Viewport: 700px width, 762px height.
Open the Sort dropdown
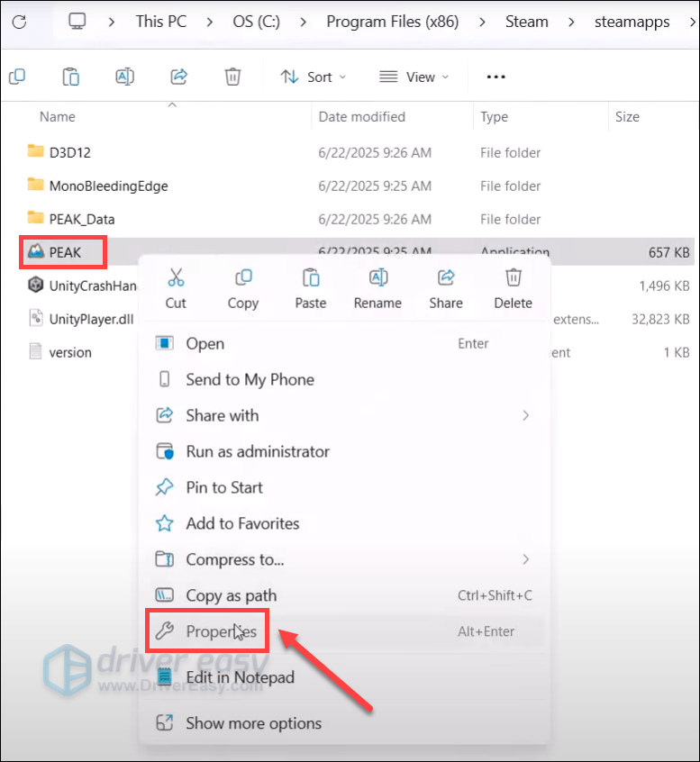[x=313, y=77]
